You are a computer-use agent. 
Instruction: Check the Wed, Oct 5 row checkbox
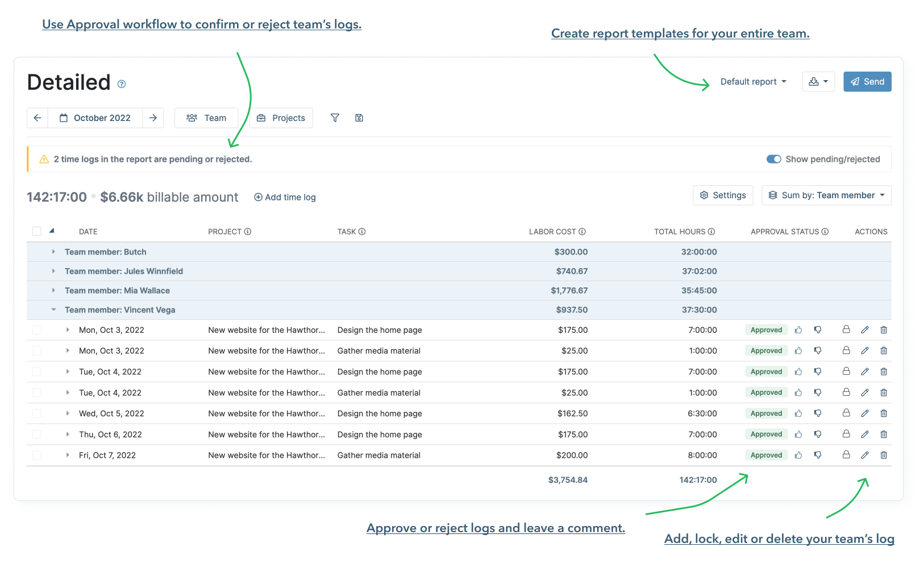[37, 414]
